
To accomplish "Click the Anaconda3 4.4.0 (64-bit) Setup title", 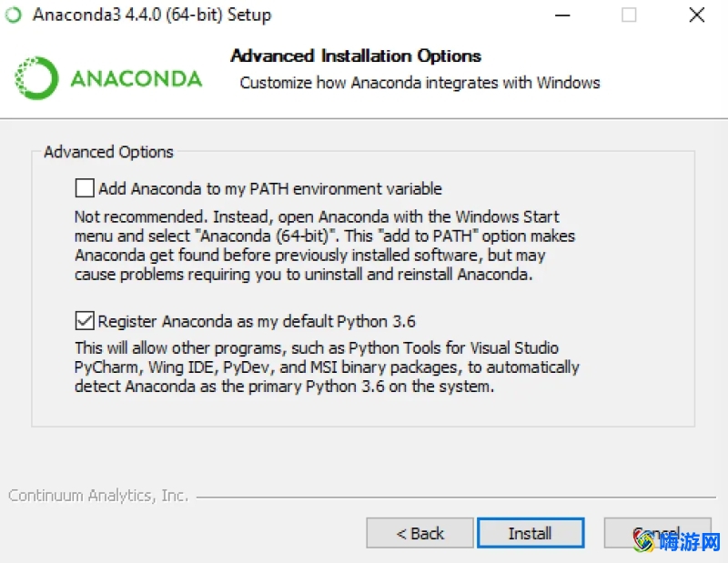I will coord(152,15).
